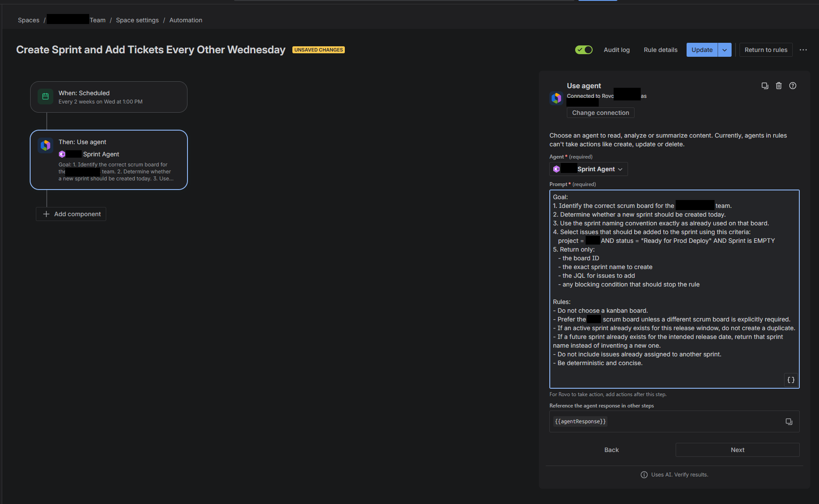Click the Update button
Viewport: 819px width, 504px height.
(702, 50)
